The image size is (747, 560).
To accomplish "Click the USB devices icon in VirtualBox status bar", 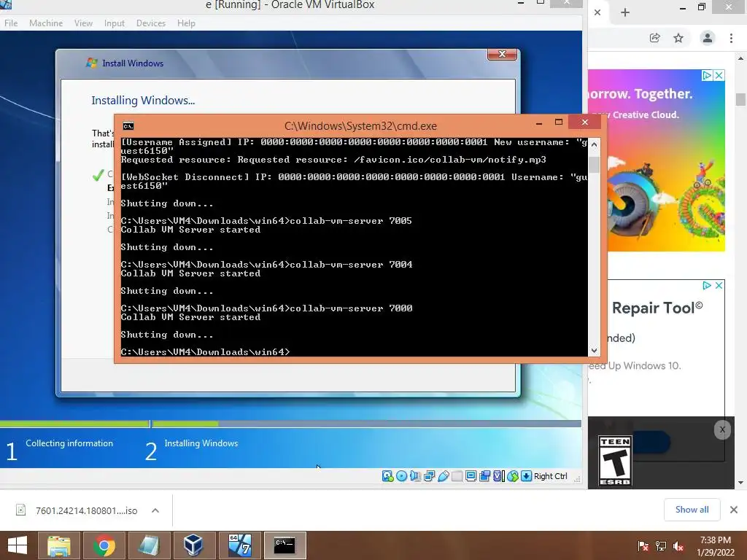I will (x=443, y=476).
